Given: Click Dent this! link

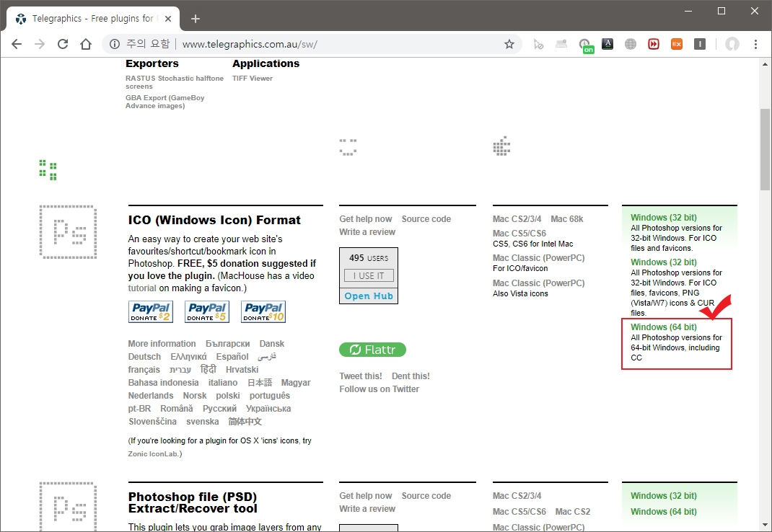Looking at the screenshot, I should pos(411,376).
